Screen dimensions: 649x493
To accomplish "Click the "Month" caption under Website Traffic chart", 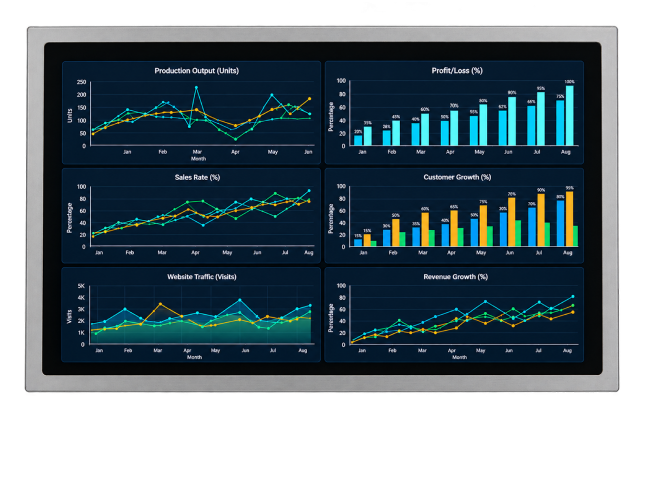I will click(x=194, y=357).
